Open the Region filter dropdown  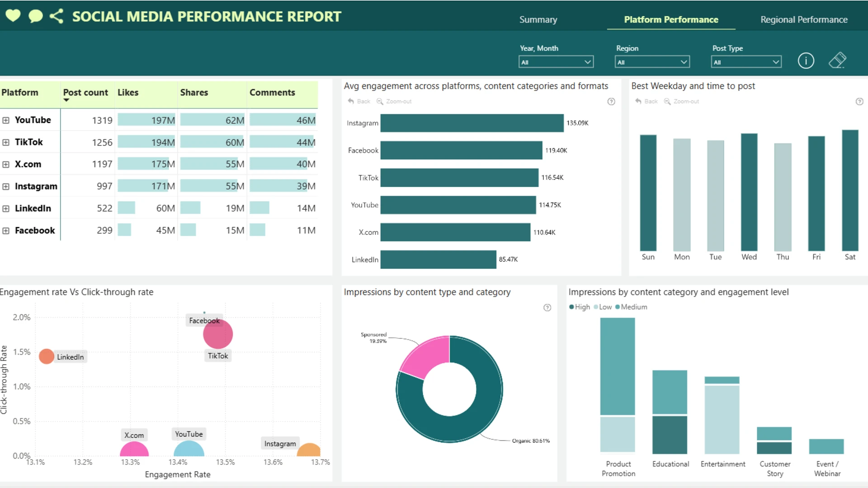652,62
